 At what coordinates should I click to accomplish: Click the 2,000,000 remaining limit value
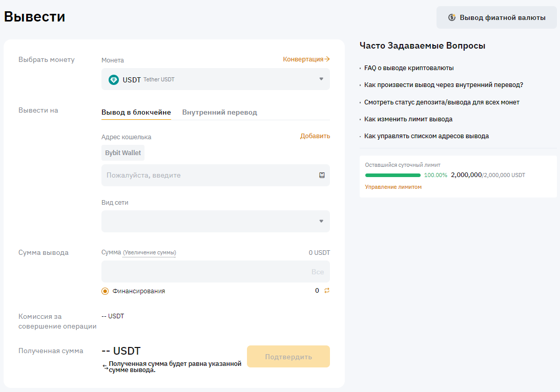(466, 175)
